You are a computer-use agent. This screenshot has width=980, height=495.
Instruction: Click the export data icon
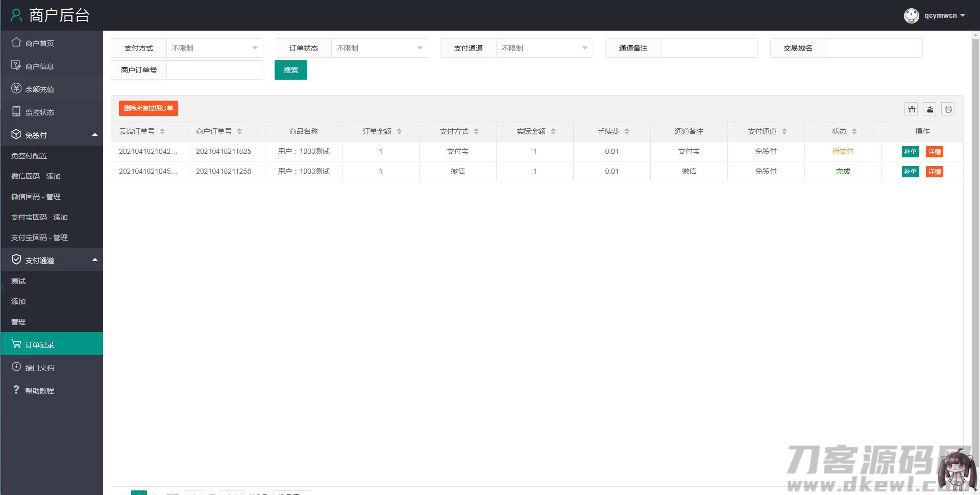click(929, 109)
